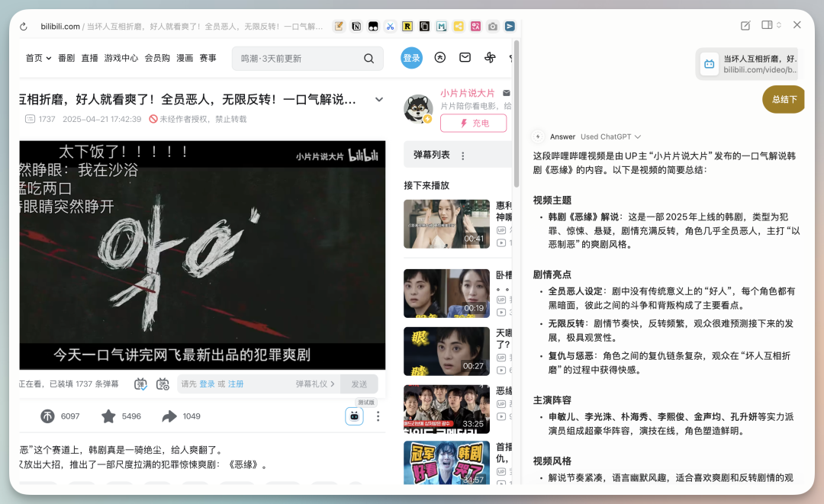Image resolution: width=824 pixels, height=504 pixels.
Task: Click the search magnifier icon
Action: point(369,58)
